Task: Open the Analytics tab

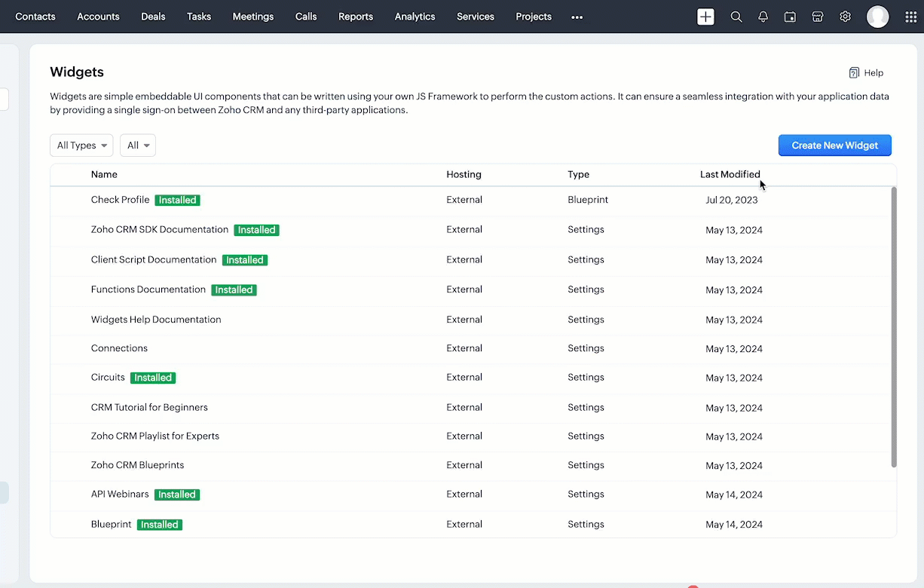Action: pyautogui.click(x=415, y=17)
